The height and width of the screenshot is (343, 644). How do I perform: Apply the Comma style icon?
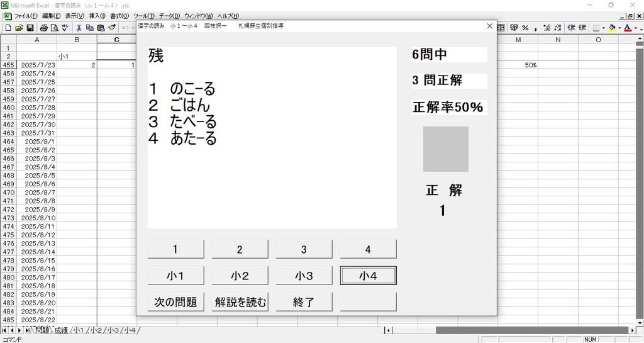point(536,28)
